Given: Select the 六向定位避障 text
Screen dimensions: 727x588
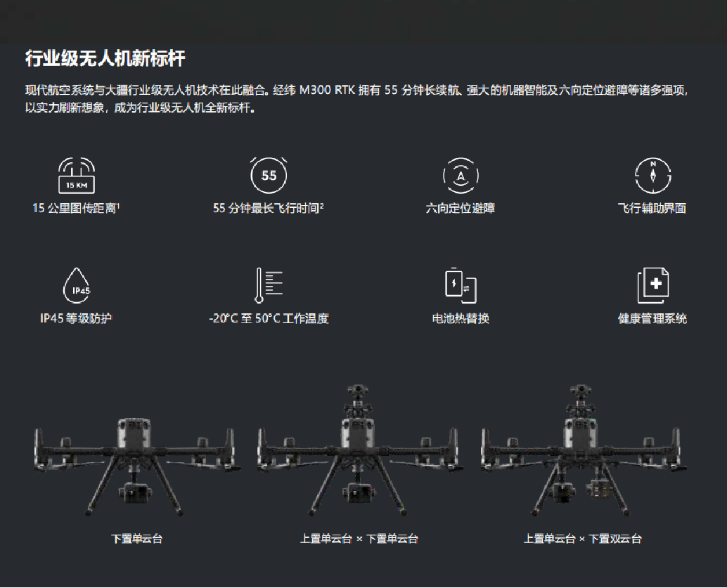Looking at the screenshot, I should (461, 208).
